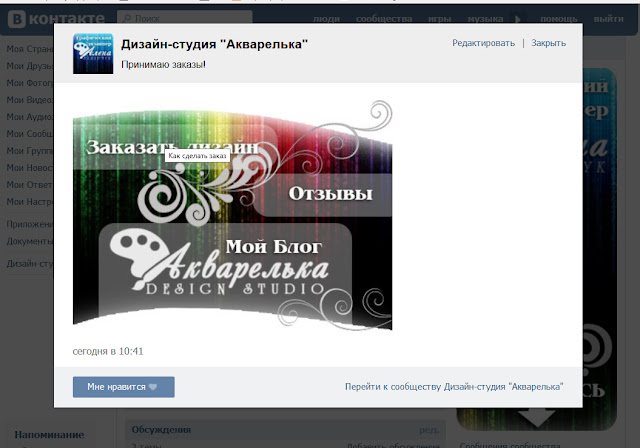The height and width of the screenshot is (448, 640).
Task: Click 'Закрыть' to close the popup
Action: tap(548, 43)
